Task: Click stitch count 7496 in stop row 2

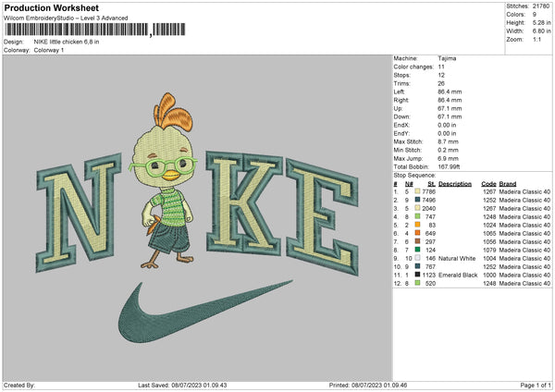Action: point(428,200)
